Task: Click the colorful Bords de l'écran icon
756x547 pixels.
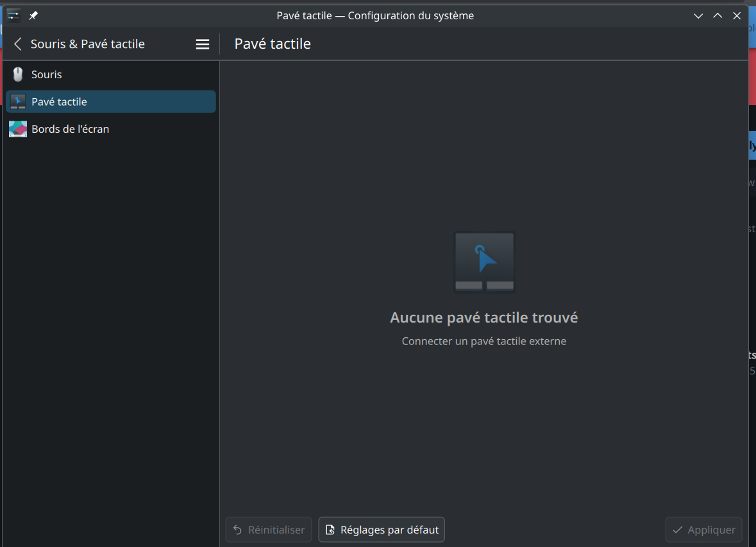Action: 18,129
